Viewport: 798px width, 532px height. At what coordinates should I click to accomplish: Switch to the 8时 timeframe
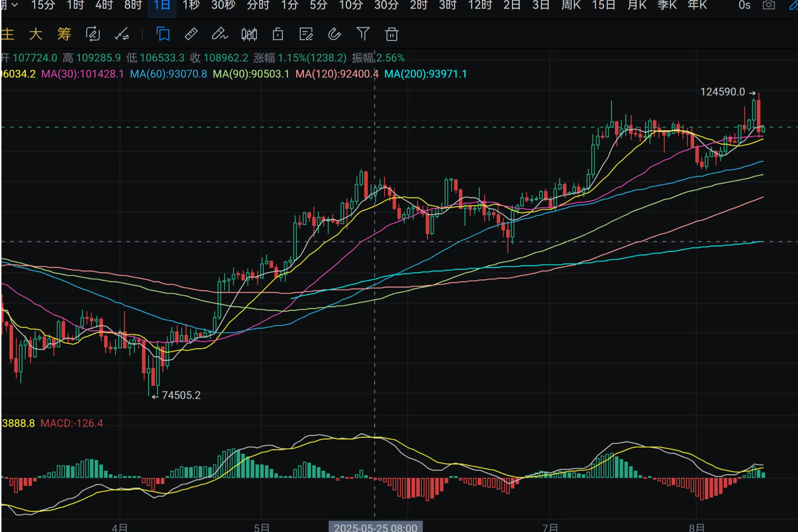pyautogui.click(x=133, y=5)
